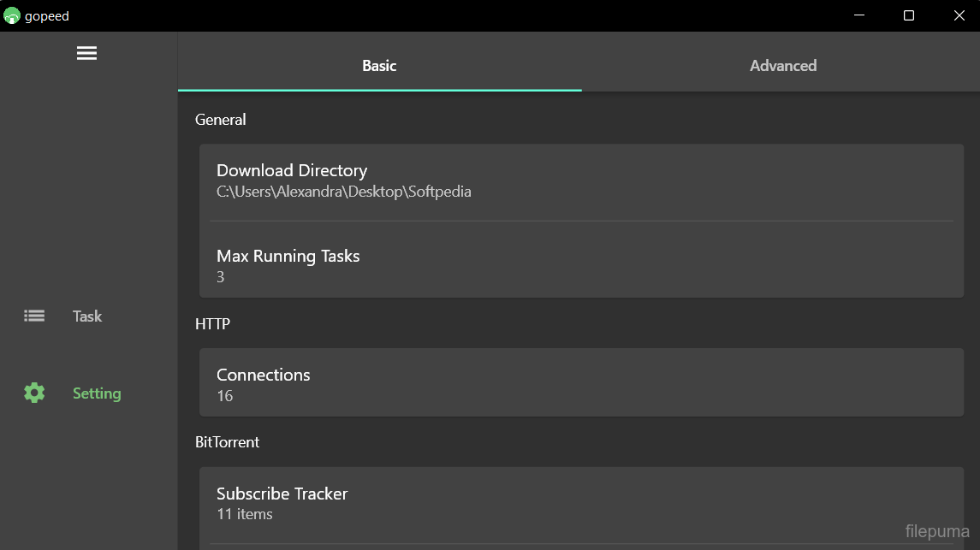Click the gopeed logo in title bar

[x=12, y=16]
